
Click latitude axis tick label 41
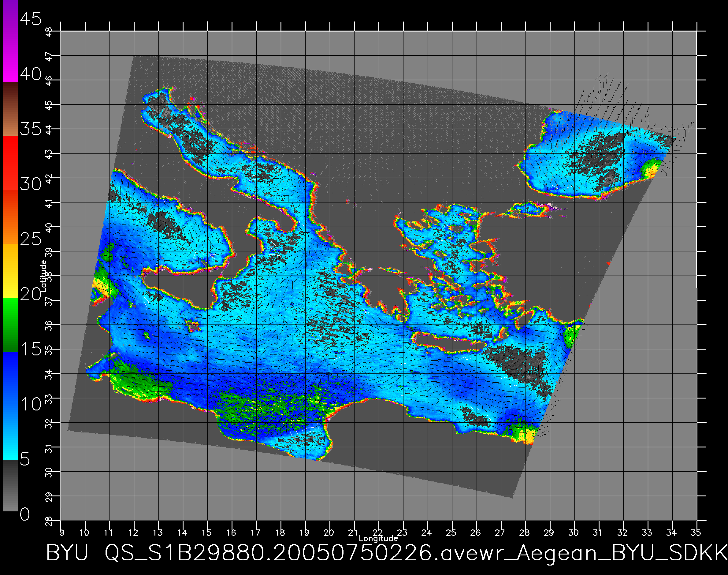[x=49, y=204]
